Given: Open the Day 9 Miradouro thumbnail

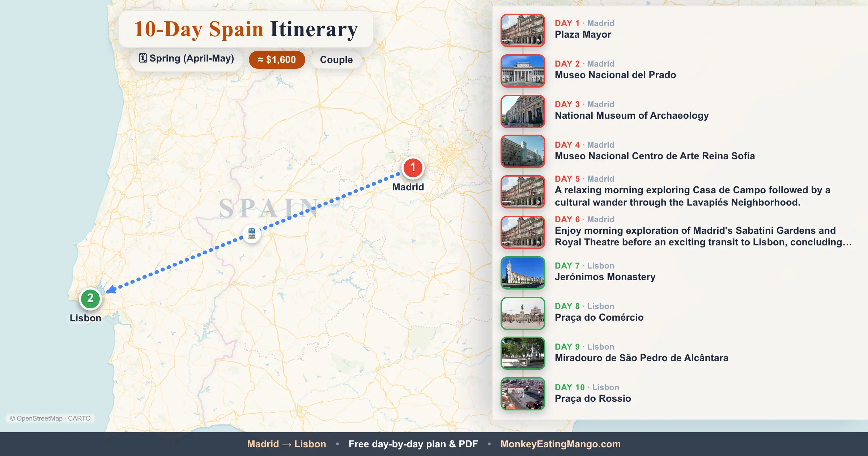Looking at the screenshot, I should coord(523,353).
